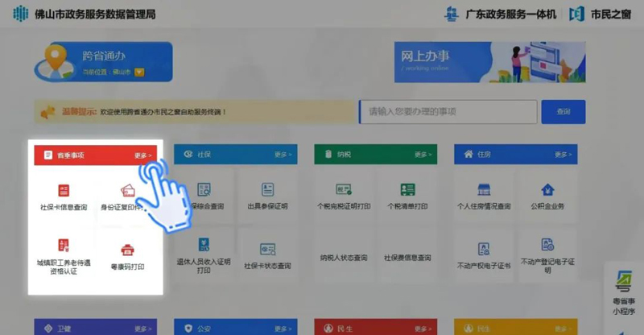Open 个税清单打印 icon
644x335 pixels.
407,191
